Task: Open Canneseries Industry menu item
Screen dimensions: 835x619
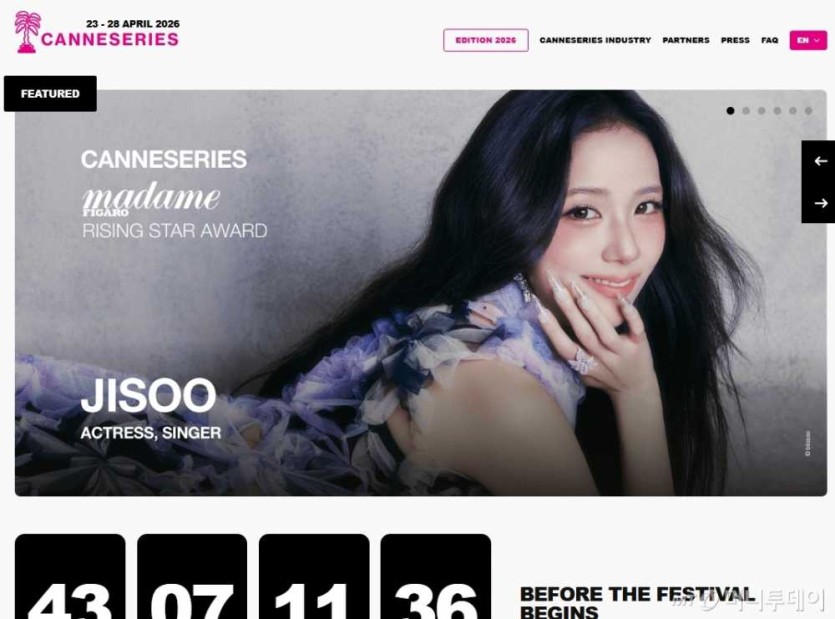Action: point(595,40)
